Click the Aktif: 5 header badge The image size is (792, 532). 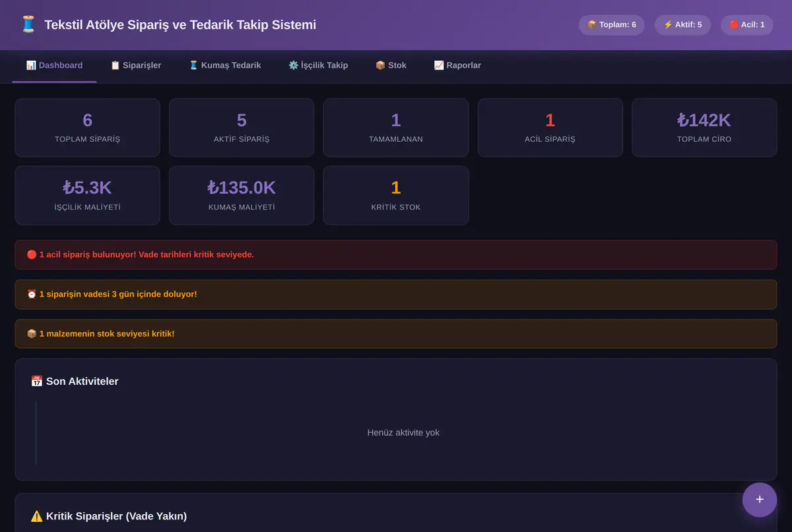(682, 25)
